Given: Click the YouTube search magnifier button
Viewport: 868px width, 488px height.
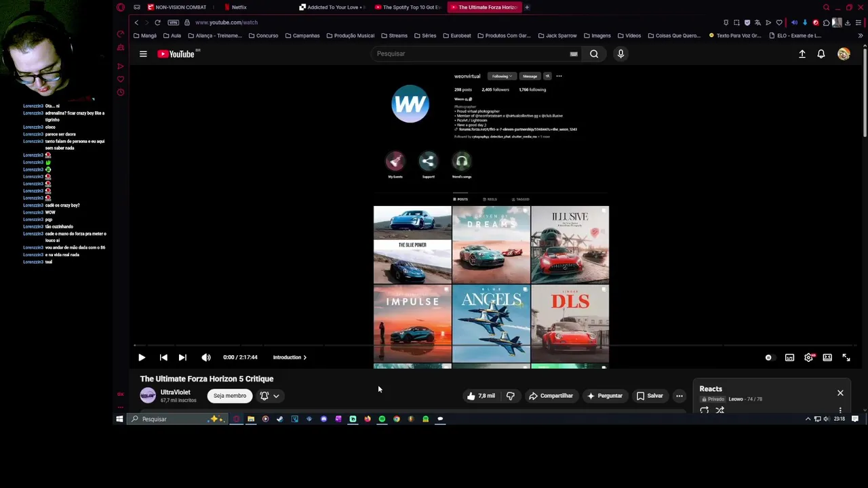Looking at the screenshot, I should tap(594, 54).
